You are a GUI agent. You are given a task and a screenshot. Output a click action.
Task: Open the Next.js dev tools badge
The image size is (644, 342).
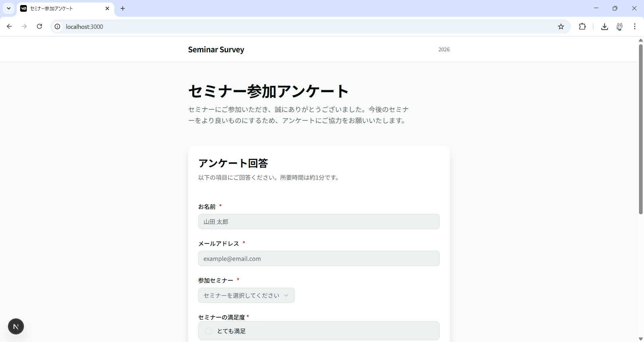(x=16, y=327)
